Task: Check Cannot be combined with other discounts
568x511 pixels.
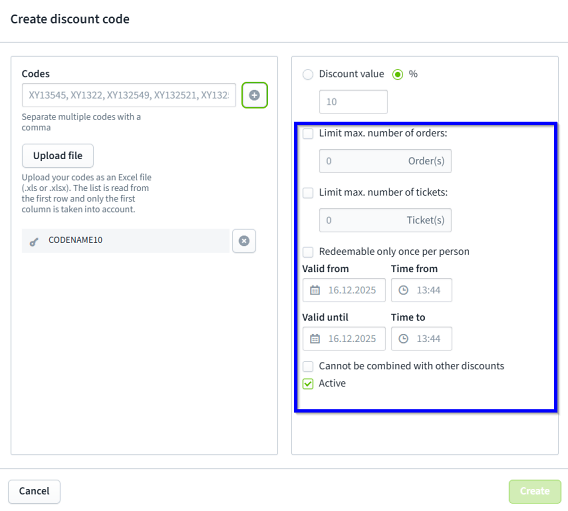Action: (308, 366)
